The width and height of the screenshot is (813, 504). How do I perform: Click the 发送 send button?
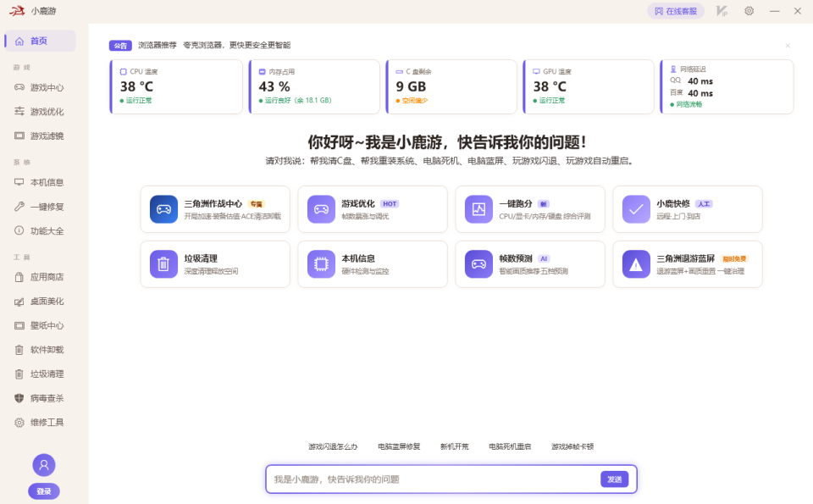615,479
